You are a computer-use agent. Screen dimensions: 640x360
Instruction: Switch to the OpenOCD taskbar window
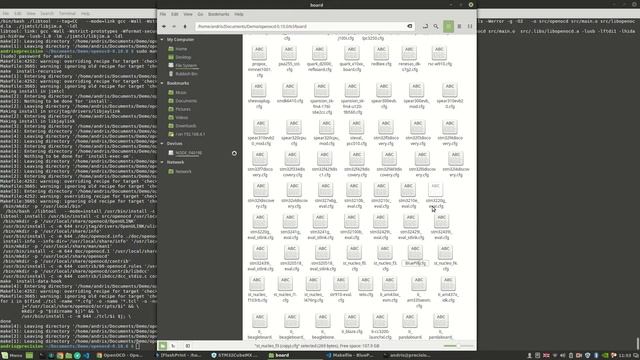pos(120,356)
